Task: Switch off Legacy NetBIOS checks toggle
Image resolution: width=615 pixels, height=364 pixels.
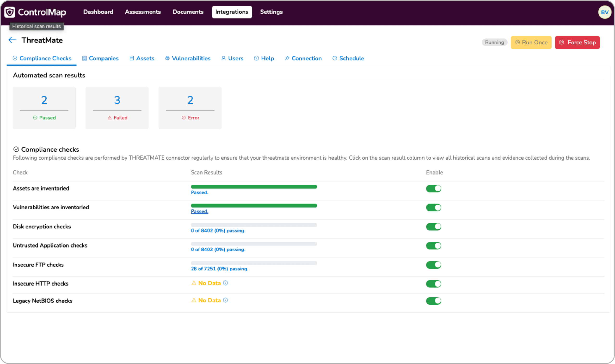Action: (x=434, y=301)
